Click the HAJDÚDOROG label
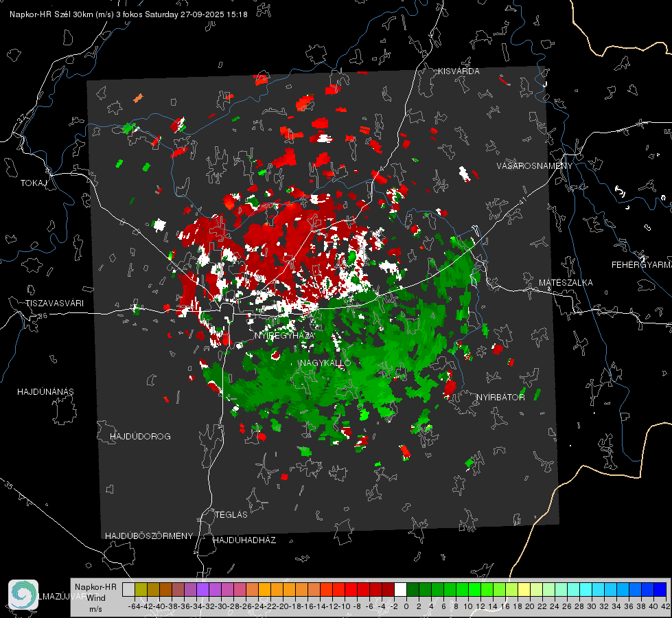Image resolution: width=672 pixels, height=618 pixels. pyautogui.click(x=140, y=437)
